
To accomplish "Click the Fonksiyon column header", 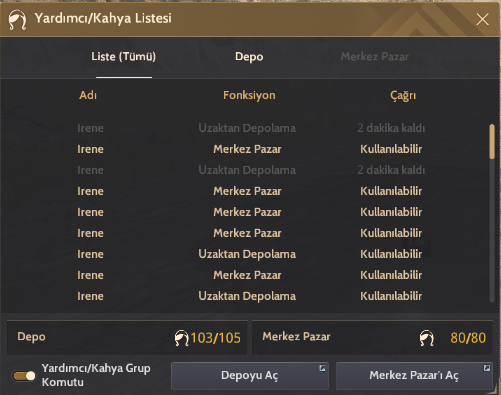I will [x=249, y=95].
